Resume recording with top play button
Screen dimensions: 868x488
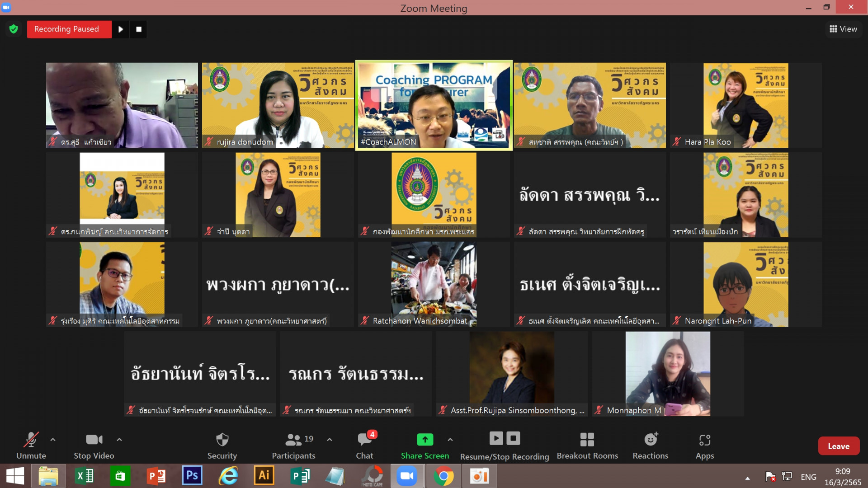coord(121,29)
